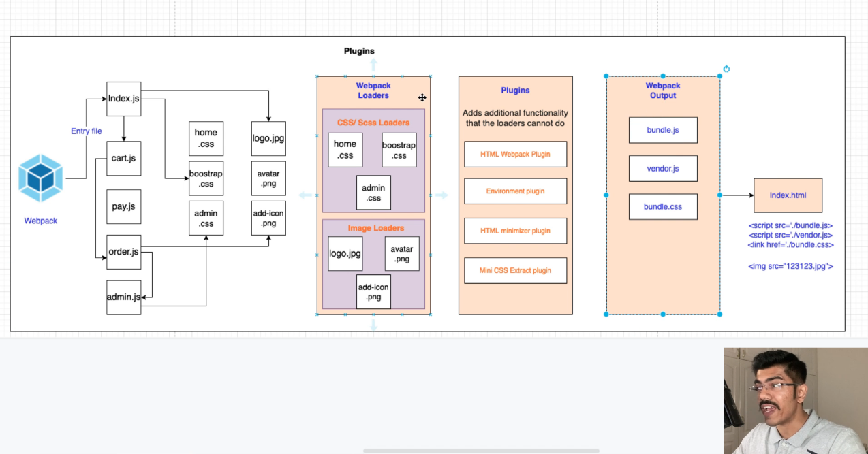Image resolution: width=868 pixels, height=454 pixels.
Task: Click the rotate handle above Webpack Output
Action: point(726,69)
